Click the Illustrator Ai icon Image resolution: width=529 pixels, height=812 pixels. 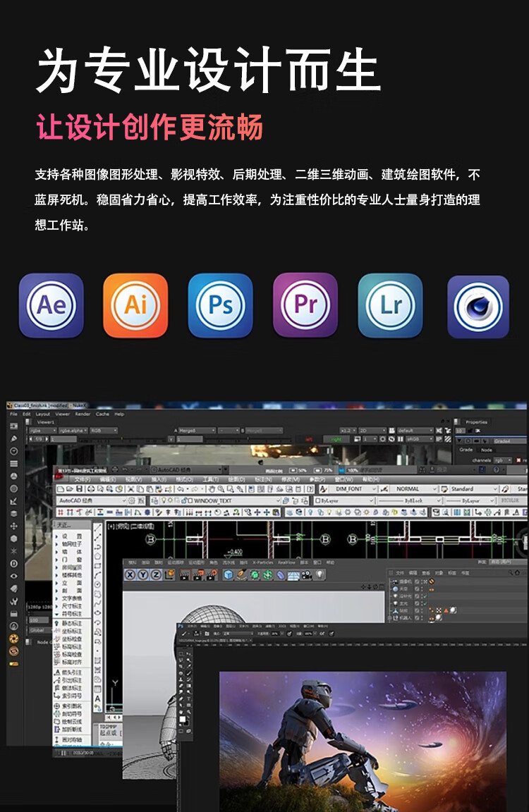coord(135,306)
